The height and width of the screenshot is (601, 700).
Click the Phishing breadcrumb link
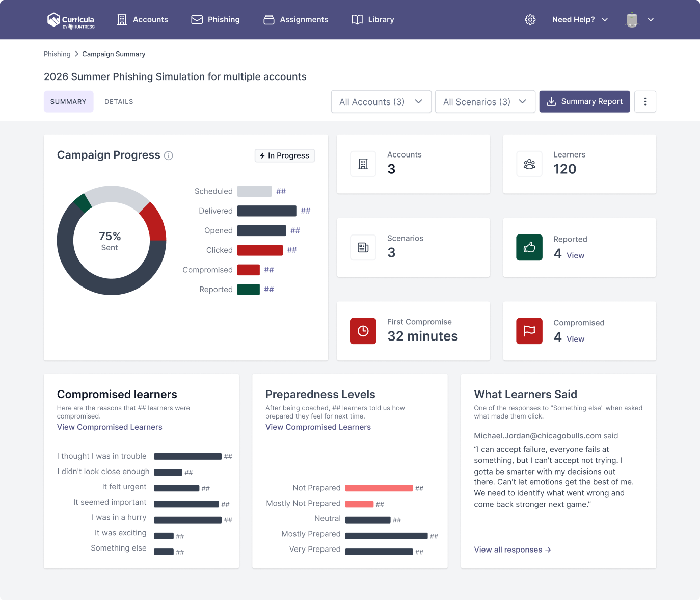point(57,54)
